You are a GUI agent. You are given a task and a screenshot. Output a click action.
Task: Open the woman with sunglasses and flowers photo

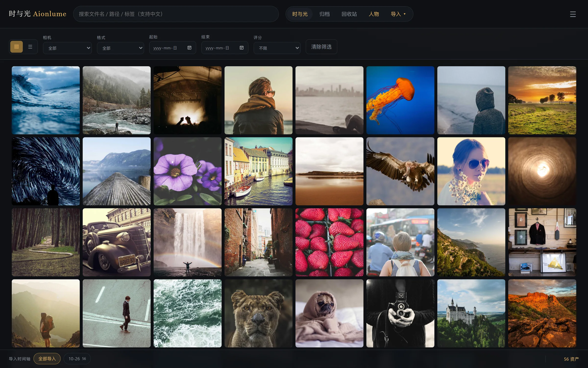point(471,171)
